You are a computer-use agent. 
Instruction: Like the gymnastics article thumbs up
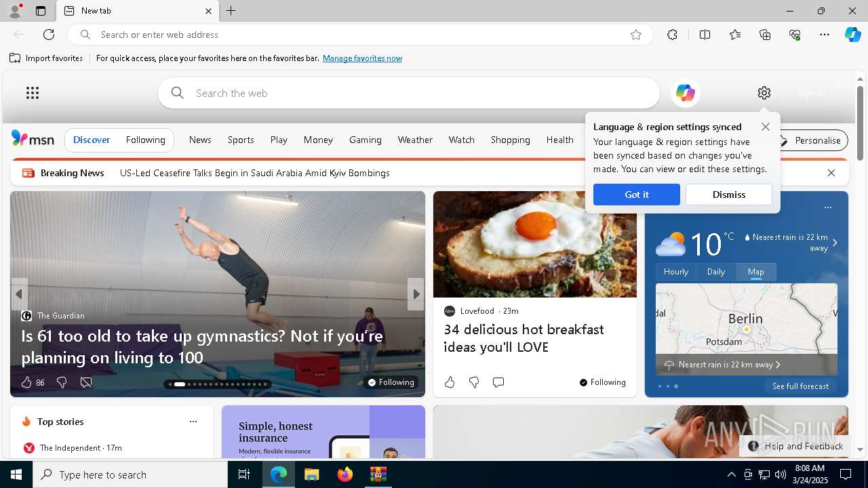coord(26,382)
